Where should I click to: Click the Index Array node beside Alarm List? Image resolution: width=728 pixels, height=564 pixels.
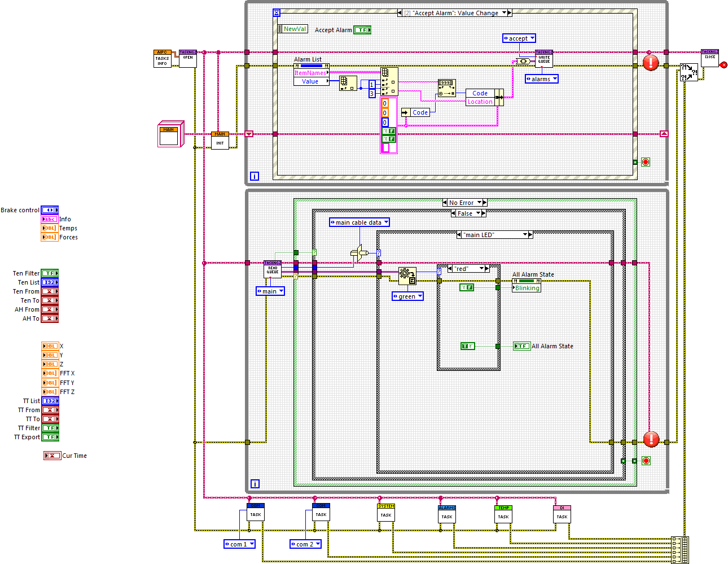coord(348,83)
